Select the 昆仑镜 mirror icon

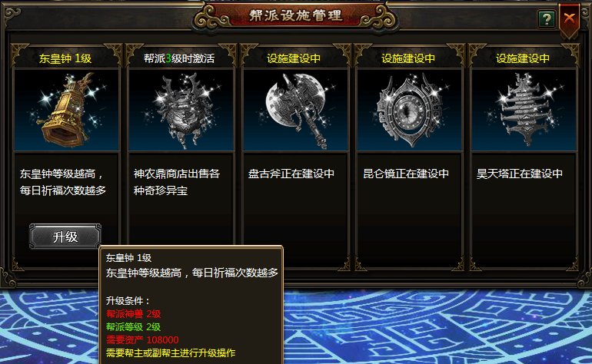409,110
